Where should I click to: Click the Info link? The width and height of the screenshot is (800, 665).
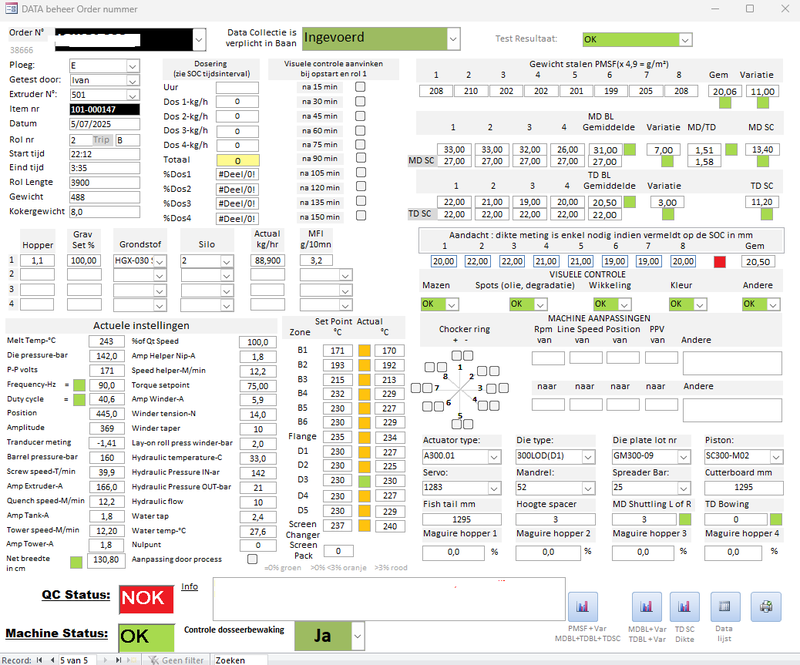click(190, 586)
